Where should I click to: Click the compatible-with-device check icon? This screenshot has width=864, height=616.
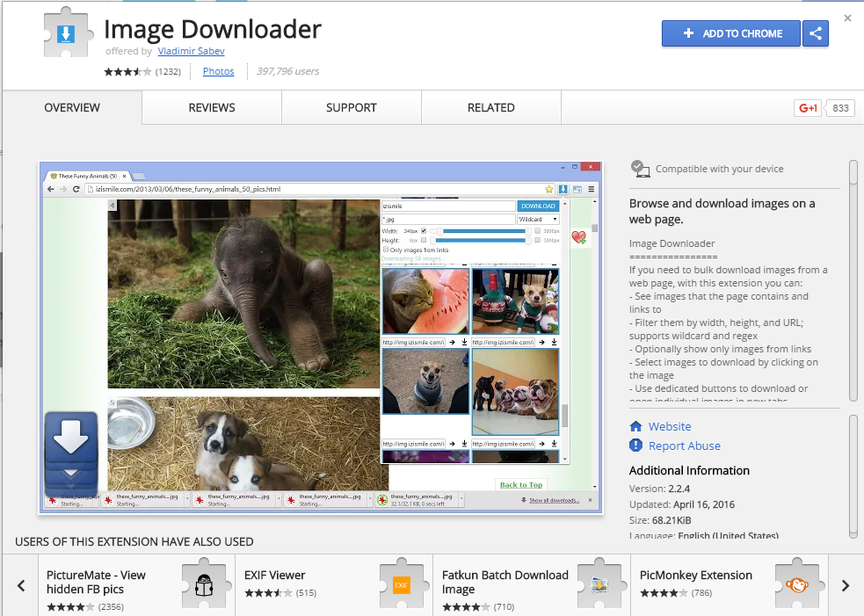click(640, 169)
